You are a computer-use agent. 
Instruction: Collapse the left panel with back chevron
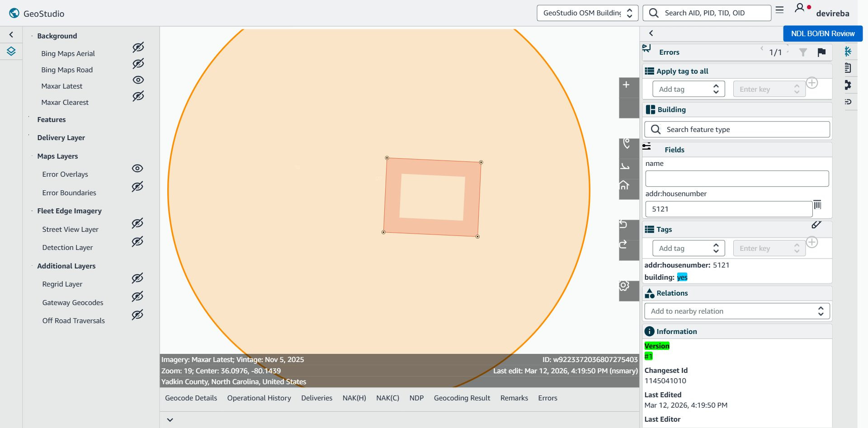click(11, 34)
